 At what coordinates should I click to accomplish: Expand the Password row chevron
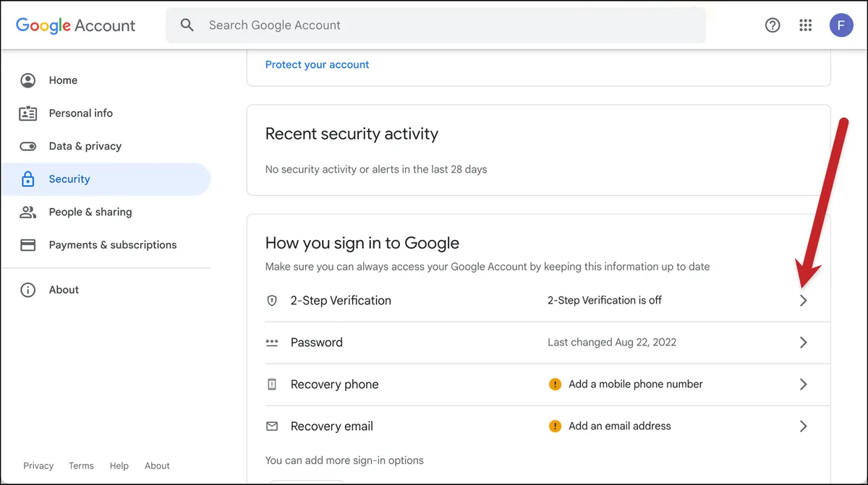803,343
